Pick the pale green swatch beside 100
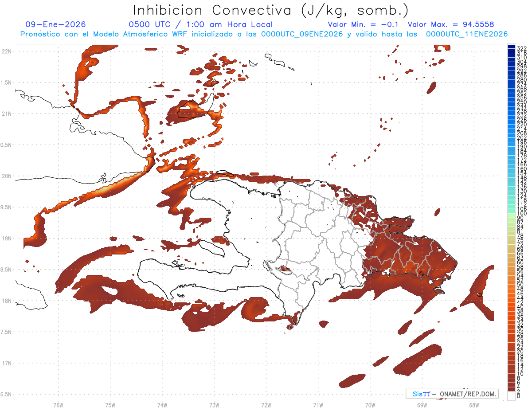The height and width of the screenshot is (411, 532). (512, 215)
